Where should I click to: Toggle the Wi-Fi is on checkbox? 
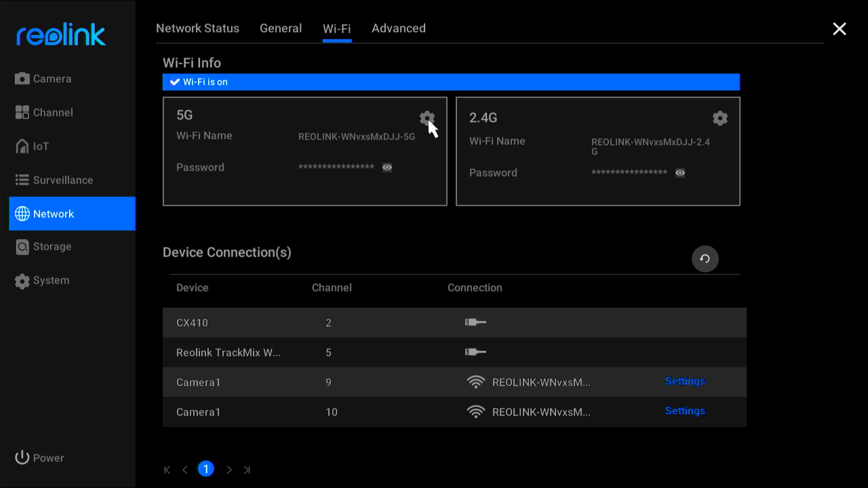(x=175, y=82)
